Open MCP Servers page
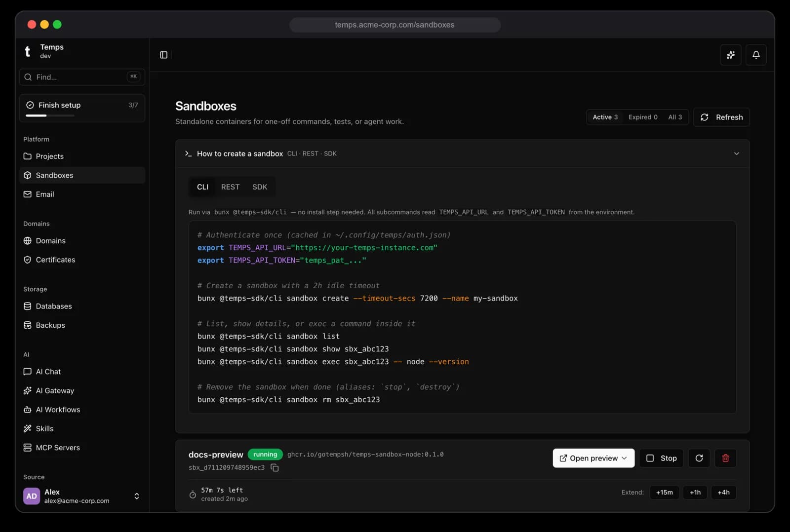This screenshot has height=532, width=790. [x=82, y=448]
